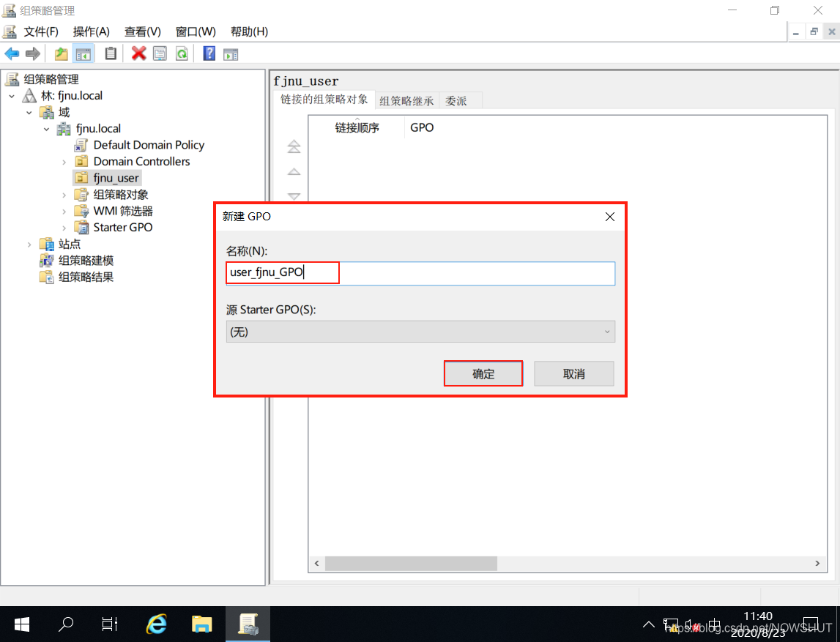Cancel the dialog with 取消

(573, 374)
